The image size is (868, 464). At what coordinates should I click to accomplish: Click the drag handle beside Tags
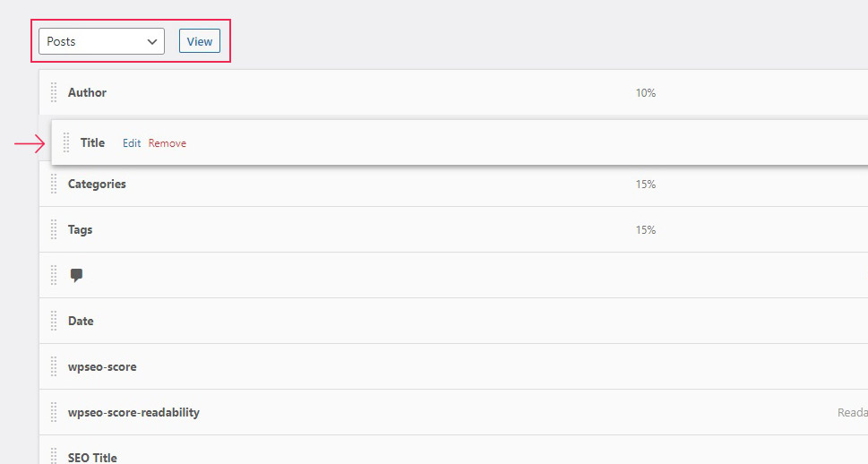[x=54, y=229]
